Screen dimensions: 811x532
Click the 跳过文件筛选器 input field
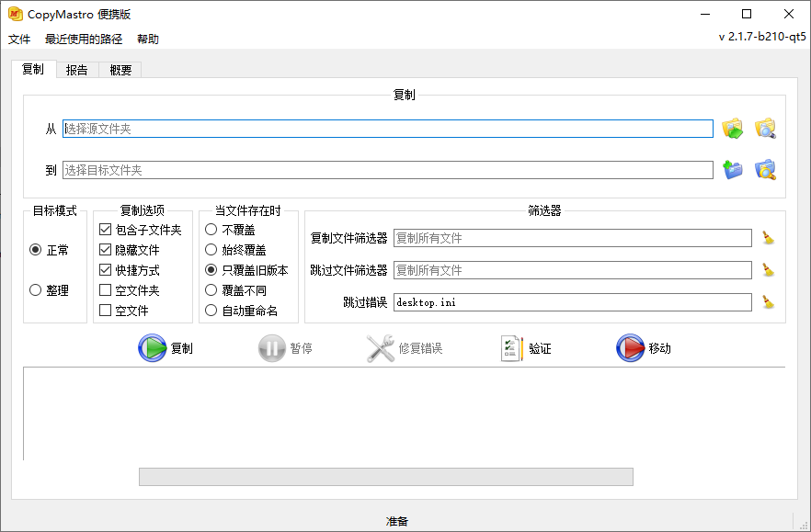(x=573, y=270)
